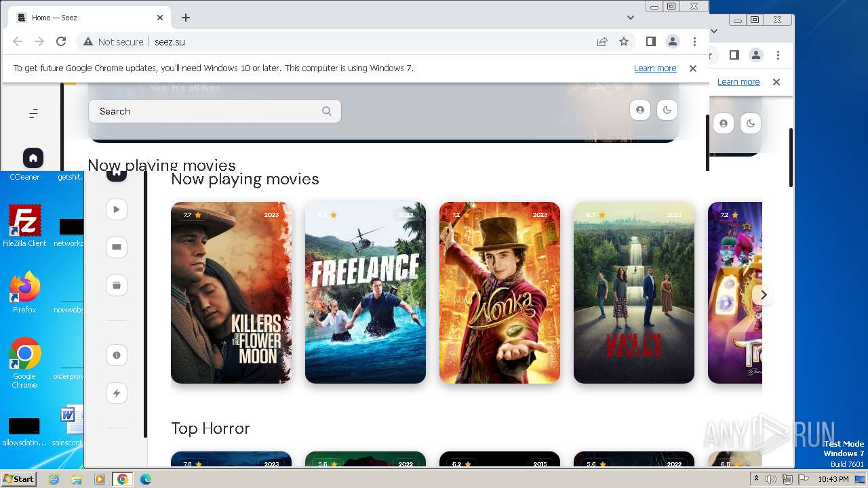Toggle dark mode with the front window moon icon

(667, 110)
